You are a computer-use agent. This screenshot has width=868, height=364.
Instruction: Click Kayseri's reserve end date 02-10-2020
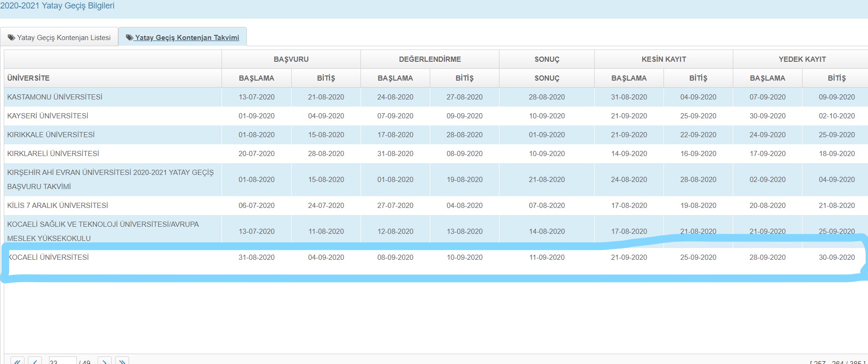click(836, 116)
